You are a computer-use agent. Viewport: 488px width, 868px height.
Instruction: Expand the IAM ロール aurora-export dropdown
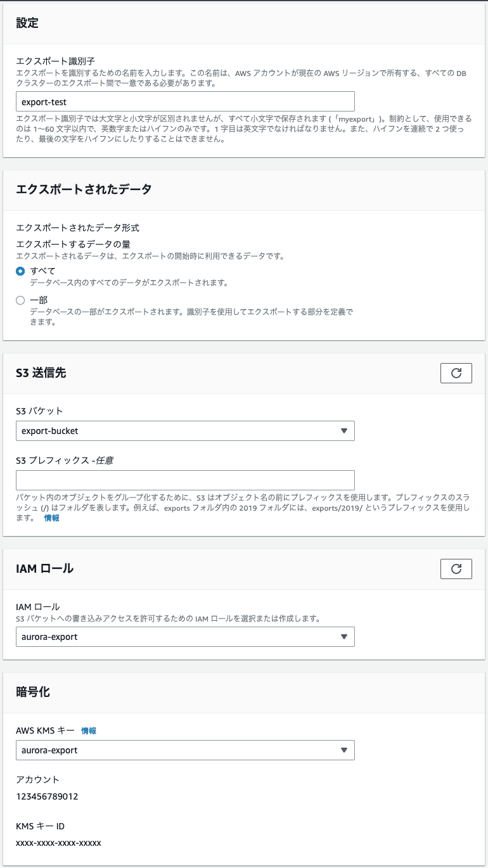click(x=184, y=637)
